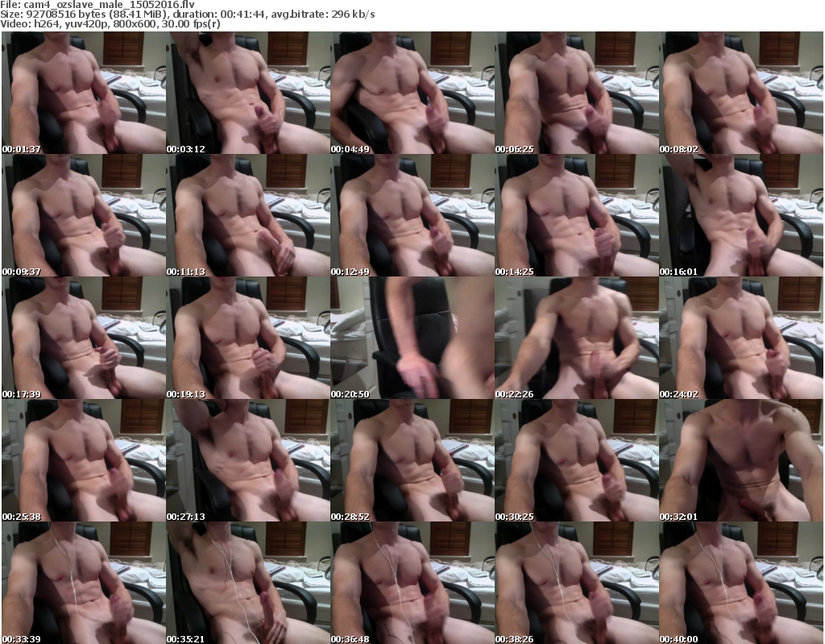
Task: View the frame stamped 00:35:21
Action: [248, 583]
